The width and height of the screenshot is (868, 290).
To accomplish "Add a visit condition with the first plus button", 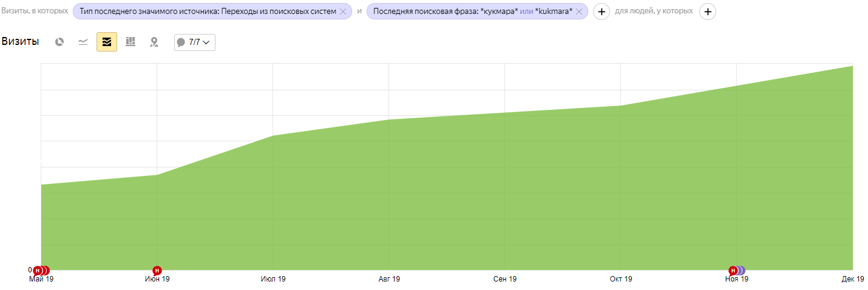I will [601, 12].
